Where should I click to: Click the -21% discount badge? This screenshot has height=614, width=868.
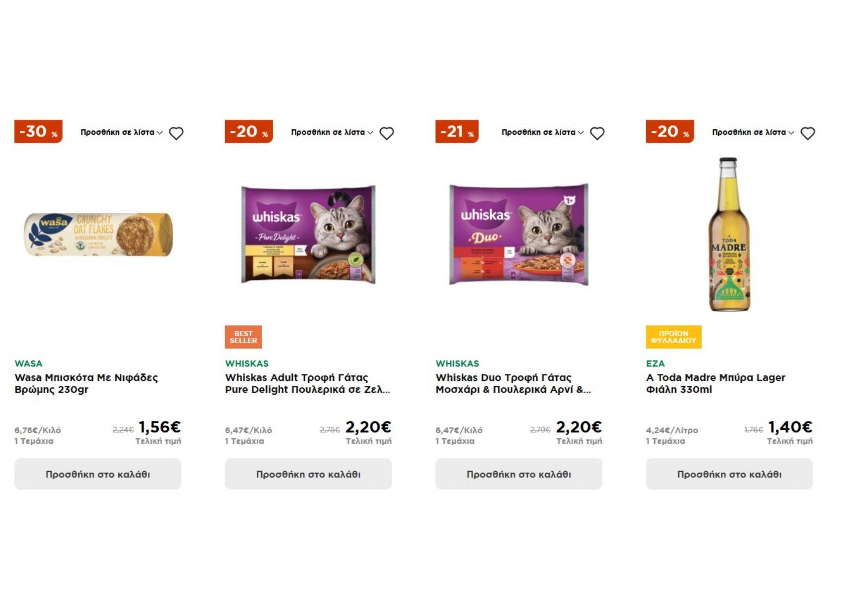coord(457,131)
